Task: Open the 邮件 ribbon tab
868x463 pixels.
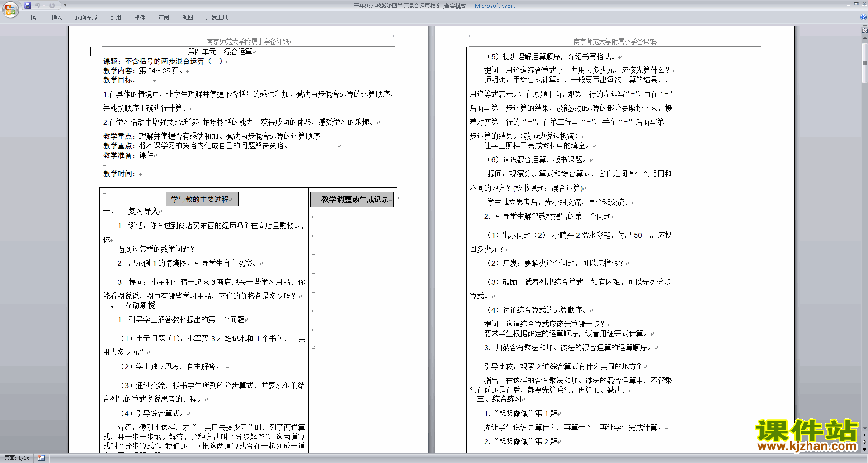Action: [140, 18]
